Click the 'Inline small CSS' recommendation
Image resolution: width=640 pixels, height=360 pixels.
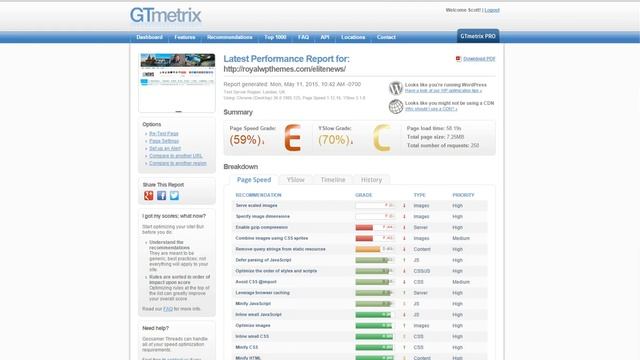[x=252, y=336]
